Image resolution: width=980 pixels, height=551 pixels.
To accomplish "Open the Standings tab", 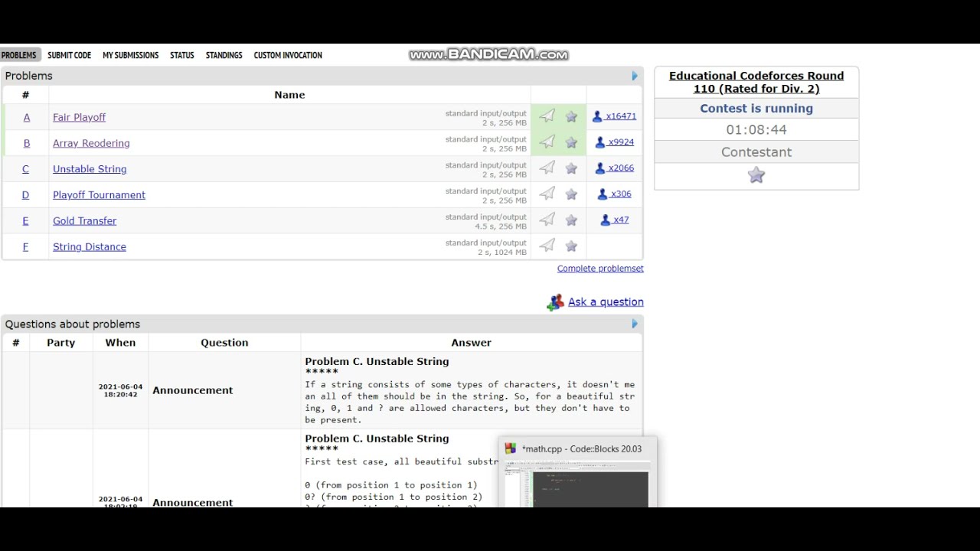I will click(x=224, y=55).
